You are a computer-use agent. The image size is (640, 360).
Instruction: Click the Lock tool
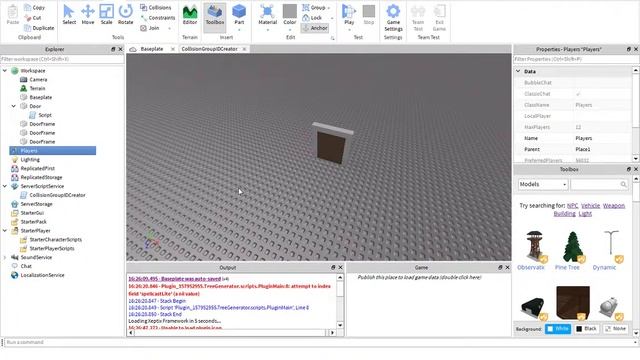(x=312, y=18)
